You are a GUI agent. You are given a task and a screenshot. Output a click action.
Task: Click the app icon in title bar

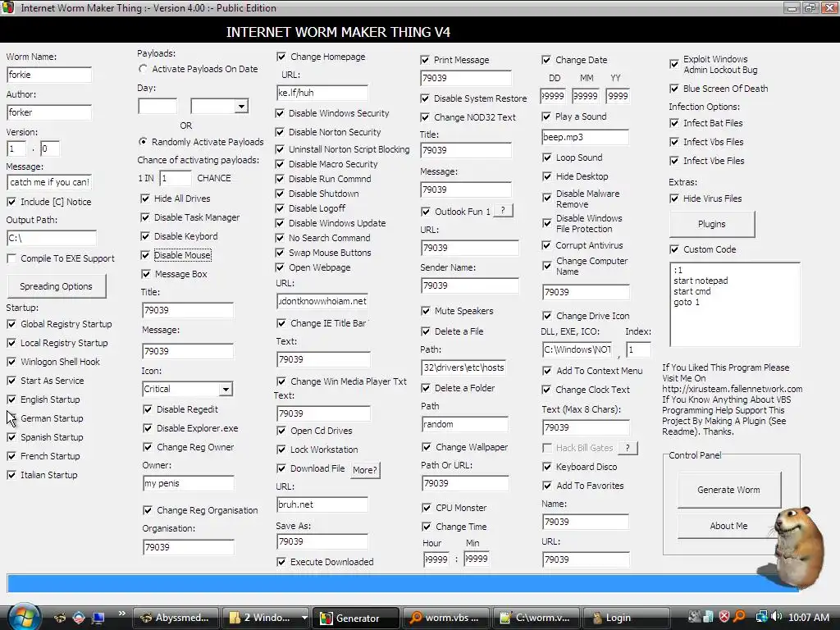point(7,7)
